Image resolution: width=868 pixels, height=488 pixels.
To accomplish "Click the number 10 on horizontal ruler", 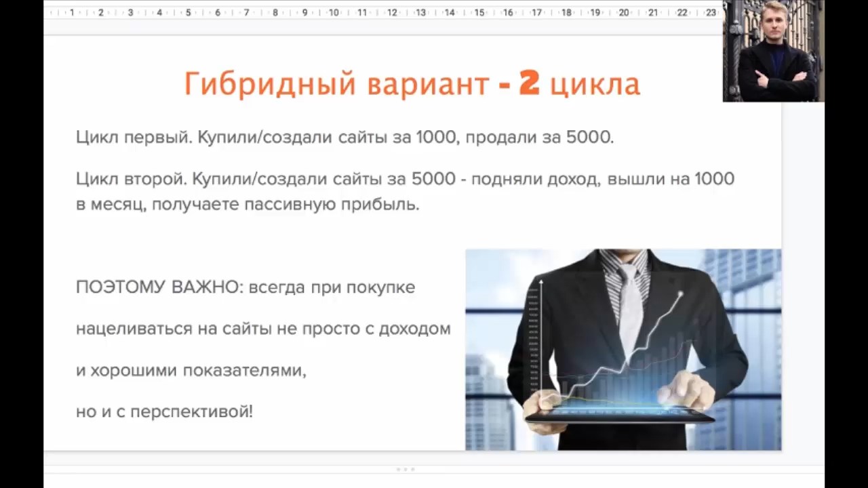I will [x=334, y=12].
